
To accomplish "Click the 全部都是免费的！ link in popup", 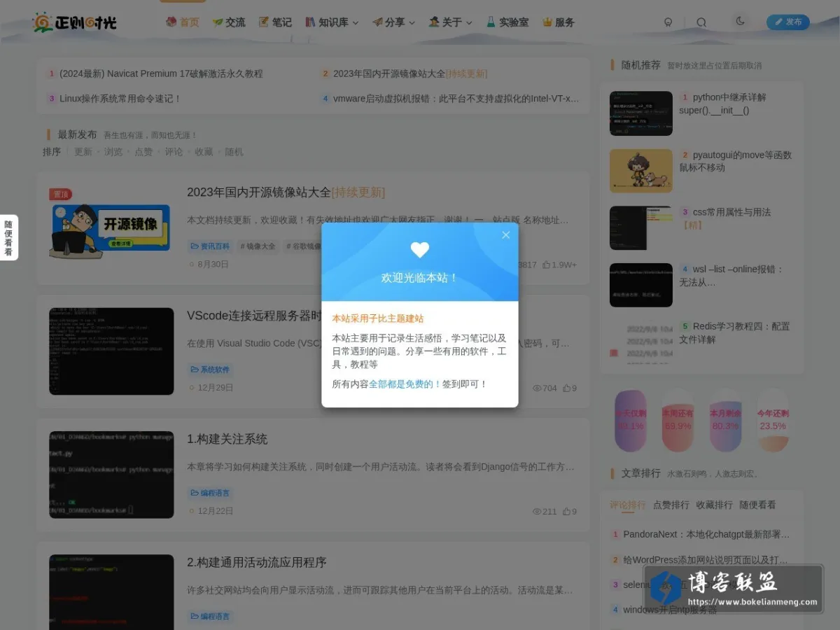I will point(405,384).
